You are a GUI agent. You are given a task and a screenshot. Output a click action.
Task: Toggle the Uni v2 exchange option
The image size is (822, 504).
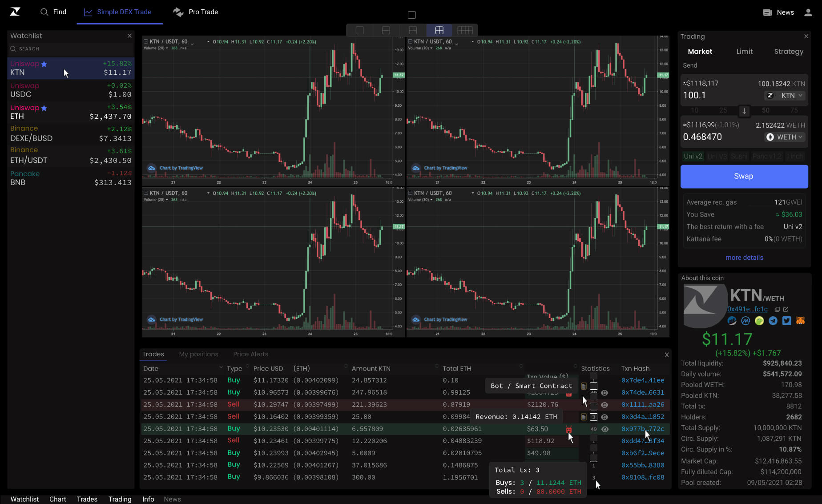point(693,157)
